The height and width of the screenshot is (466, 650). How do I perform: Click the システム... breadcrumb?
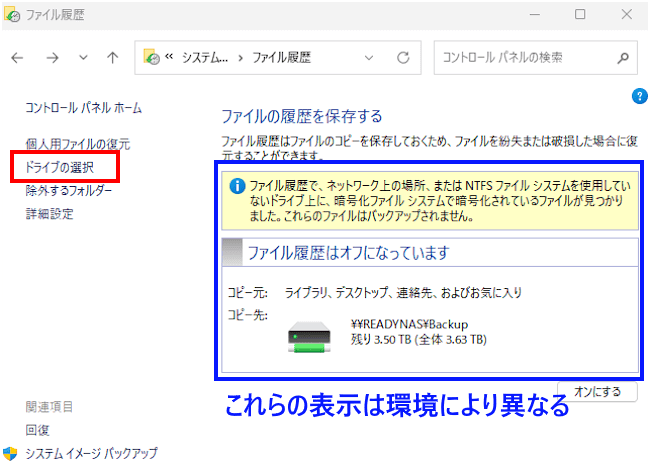click(205, 58)
